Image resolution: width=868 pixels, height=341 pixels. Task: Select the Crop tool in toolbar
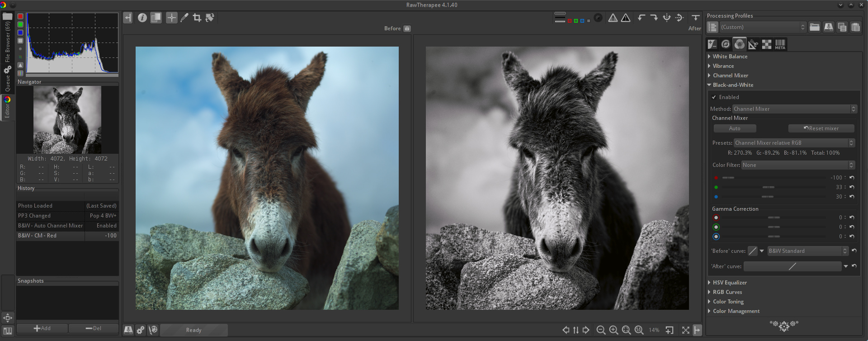(x=197, y=18)
